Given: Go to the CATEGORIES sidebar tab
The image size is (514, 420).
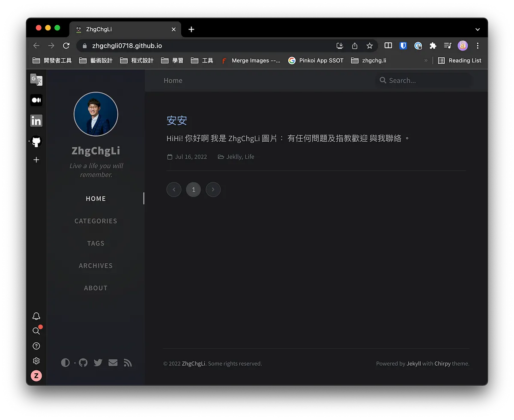Looking at the screenshot, I should coord(96,221).
